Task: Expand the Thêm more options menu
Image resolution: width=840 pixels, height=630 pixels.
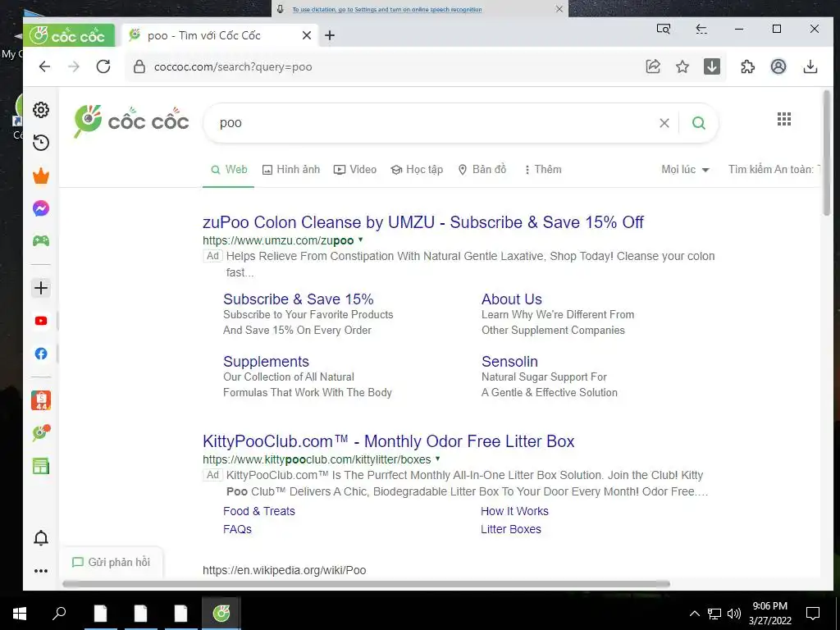Action: (x=543, y=169)
